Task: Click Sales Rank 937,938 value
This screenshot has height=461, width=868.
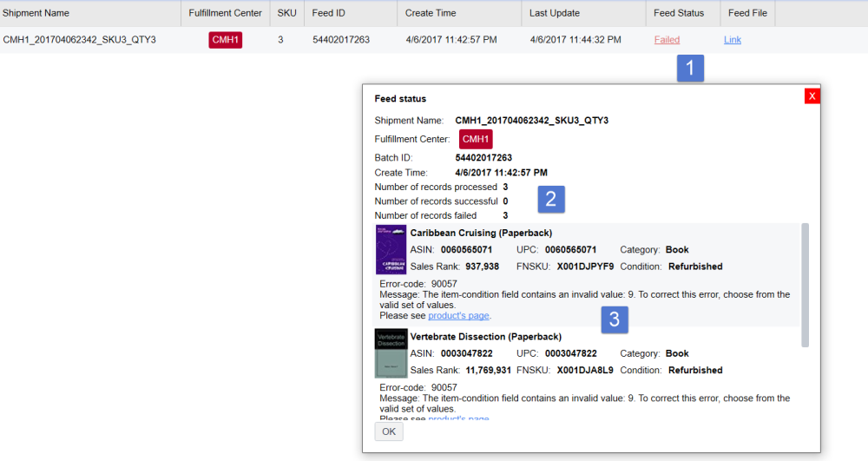Action: (x=482, y=267)
